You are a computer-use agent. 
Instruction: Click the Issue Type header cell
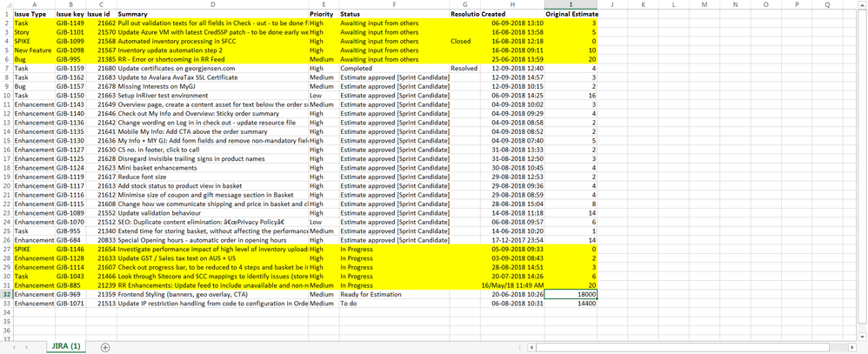click(x=34, y=13)
